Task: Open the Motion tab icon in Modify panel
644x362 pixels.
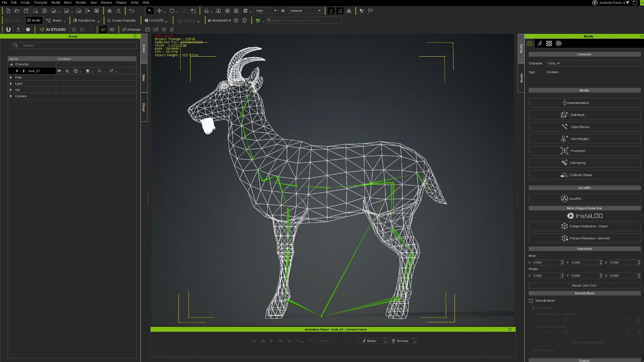Action: [539, 44]
